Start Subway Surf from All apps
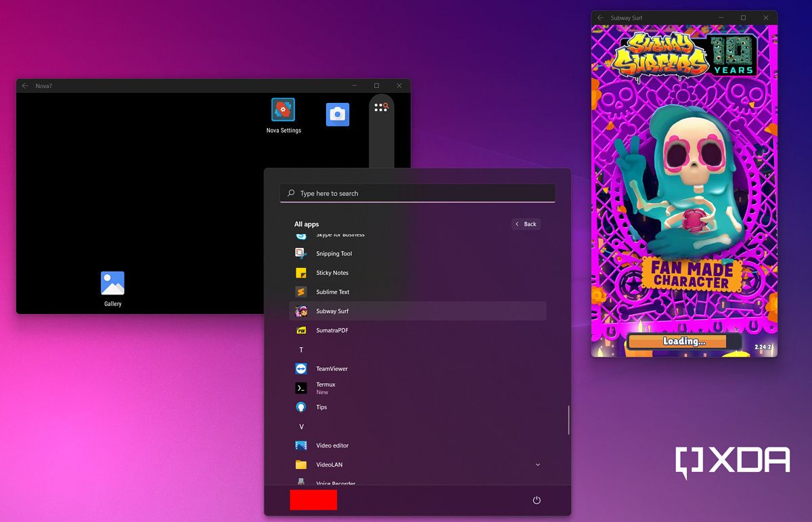 (x=331, y=311)
